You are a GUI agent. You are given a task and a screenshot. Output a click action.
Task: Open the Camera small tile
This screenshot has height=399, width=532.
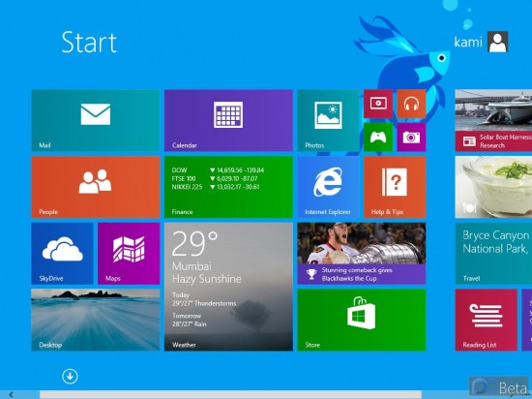pyautogui.click(x=411, y=137)
